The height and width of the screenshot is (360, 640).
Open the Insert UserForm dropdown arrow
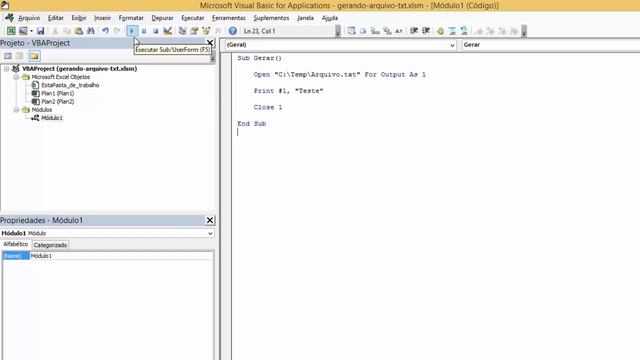pos(31,31)
